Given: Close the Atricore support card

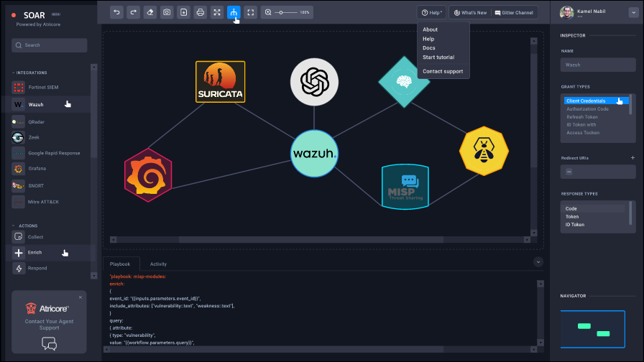Looking at the screenshot, I should click(x=80, y=297).
